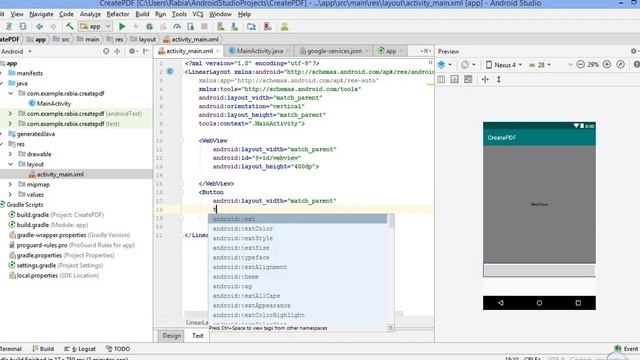Viewport: 640px width, 360px height.
Task: Click zoom-to-fit icon in Preview
Action: pos(620,64)
